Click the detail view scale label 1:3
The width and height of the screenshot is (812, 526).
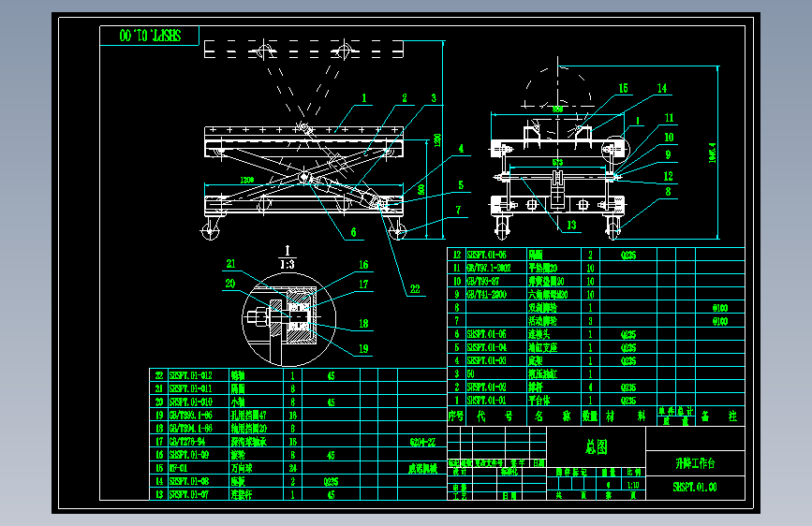pos(288,265)
